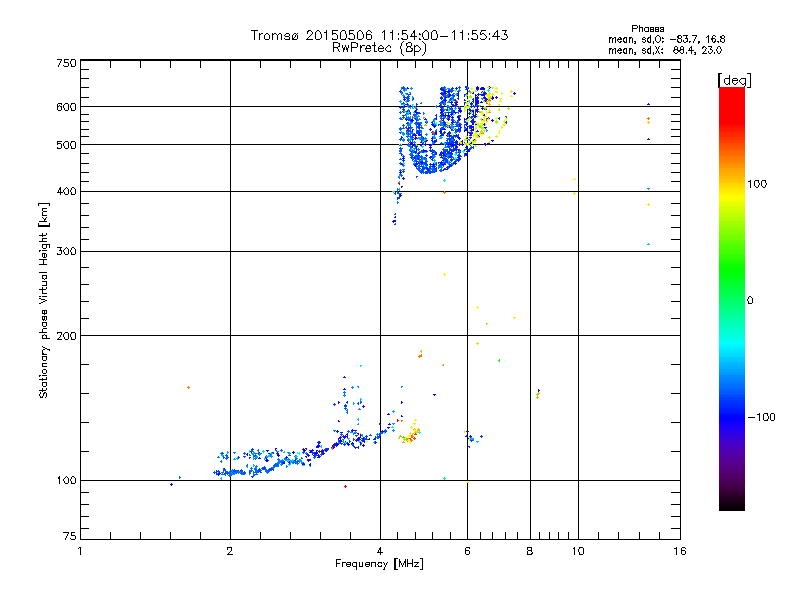Click the 'mean, sd,X: 88.4, 23.0' line
This screenshot has height=600, width=800.
665,50
